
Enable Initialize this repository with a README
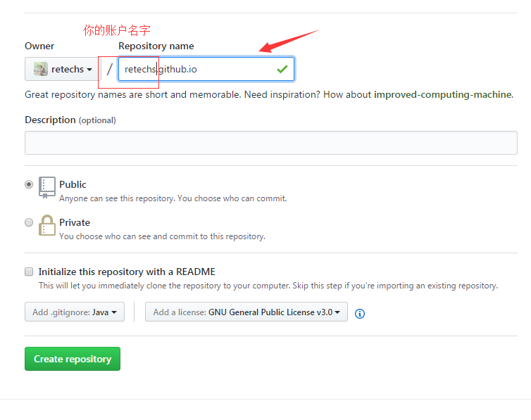tap(29, 272)
